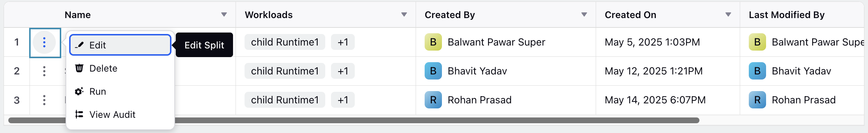
Task: Click the gear Run icon in the menu
Action: [x=79, y=91]
